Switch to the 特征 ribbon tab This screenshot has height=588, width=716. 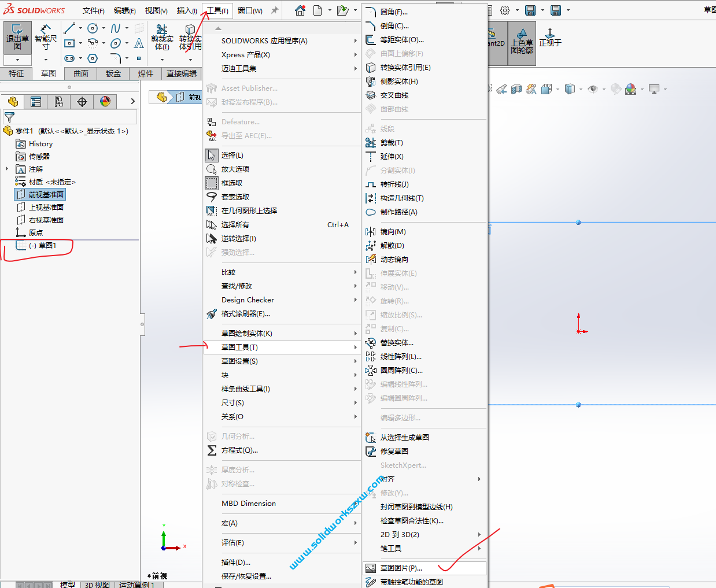pos(17,73)
